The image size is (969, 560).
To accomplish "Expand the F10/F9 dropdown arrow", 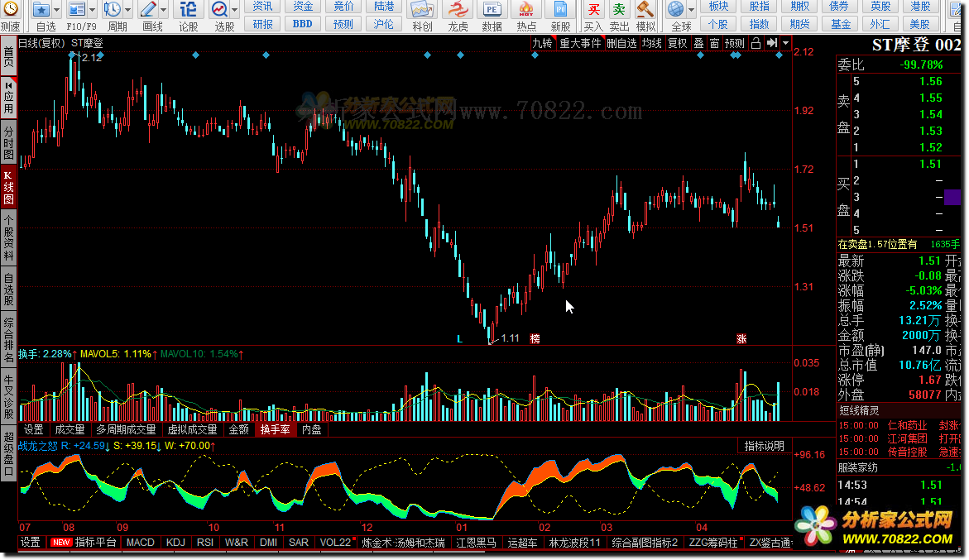I will 93,10.
